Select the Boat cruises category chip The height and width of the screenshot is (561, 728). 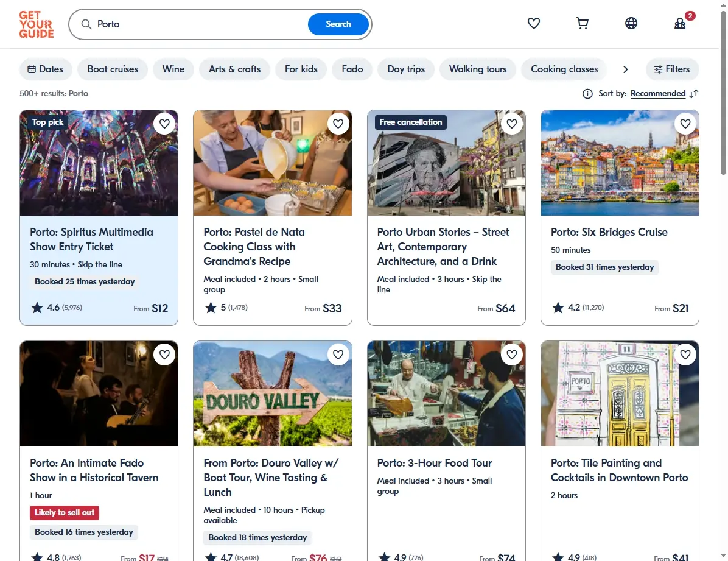pos(113,69)
